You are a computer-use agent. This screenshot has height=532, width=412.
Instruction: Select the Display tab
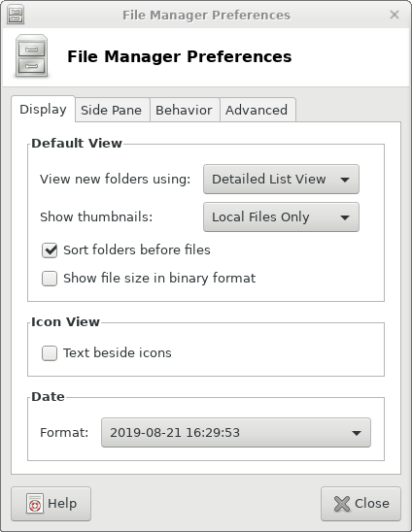[x=43, y=110]
